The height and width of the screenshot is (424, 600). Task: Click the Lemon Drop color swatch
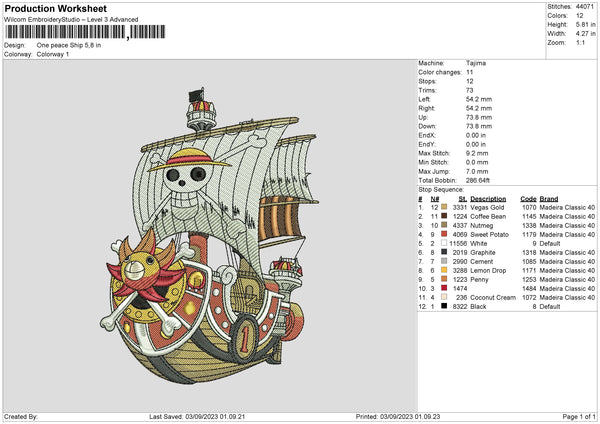pos(444,270)
